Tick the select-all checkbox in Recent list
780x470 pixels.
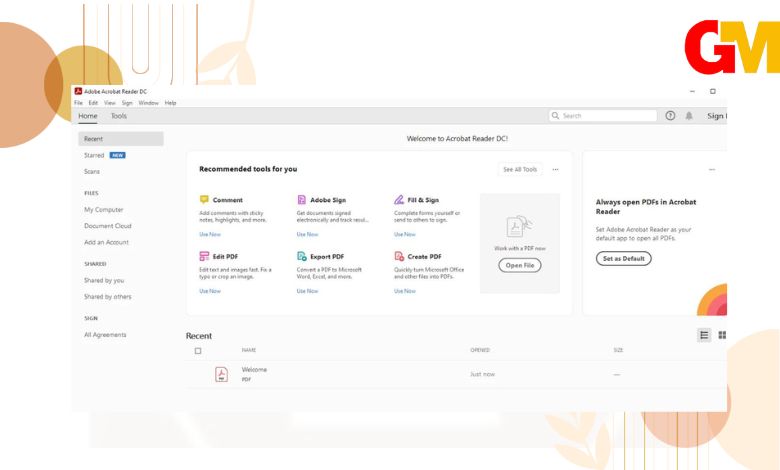pyautogui.click(x=198, y=351)
